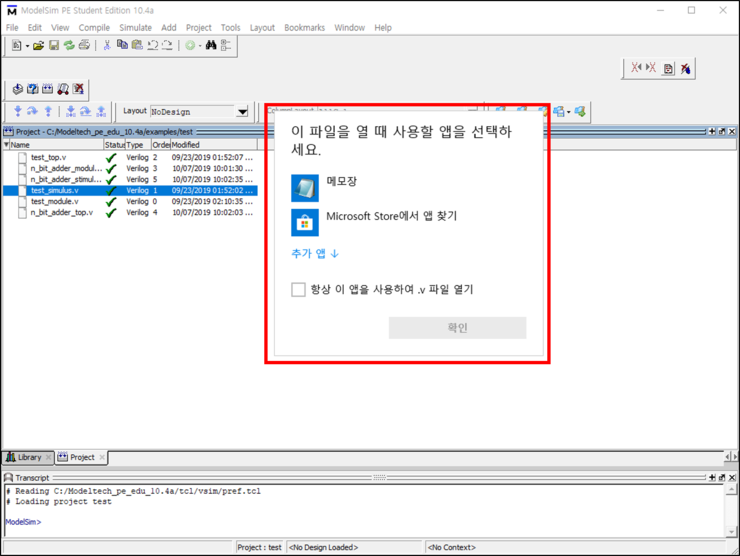Click the Redo toolbar icon
This screenshot has width=740, height=556.
[x=167, y=45]
